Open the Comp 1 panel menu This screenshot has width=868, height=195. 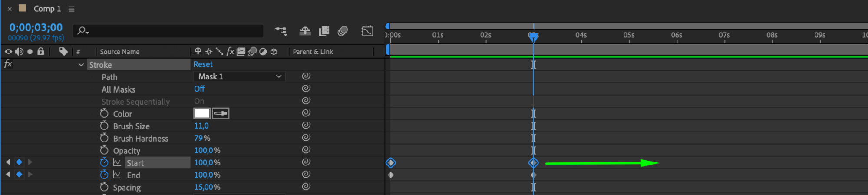pos(72,9)
